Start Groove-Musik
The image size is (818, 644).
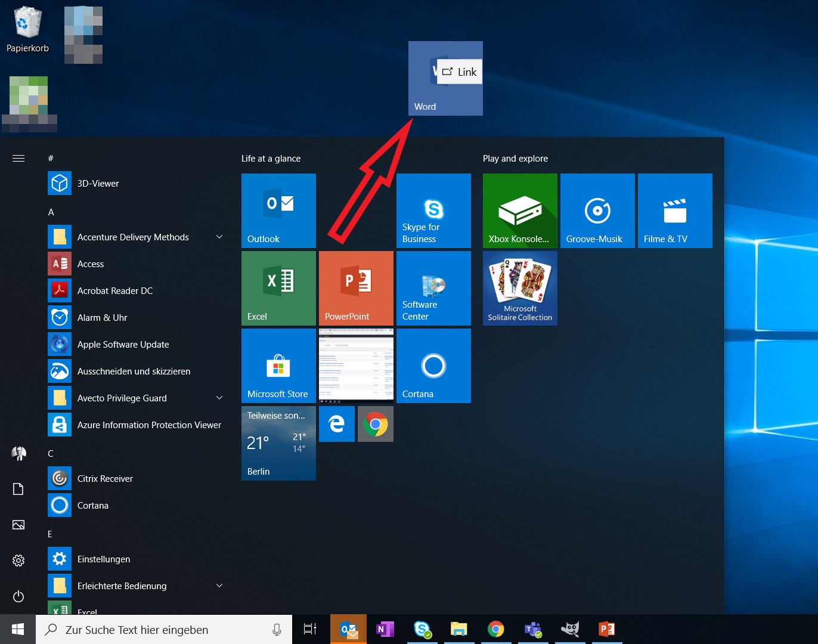597,210
